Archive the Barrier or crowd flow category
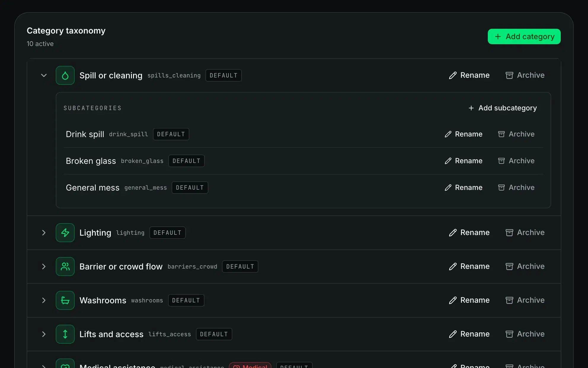This screenshot has width=588, height=368. coord(525,267)
